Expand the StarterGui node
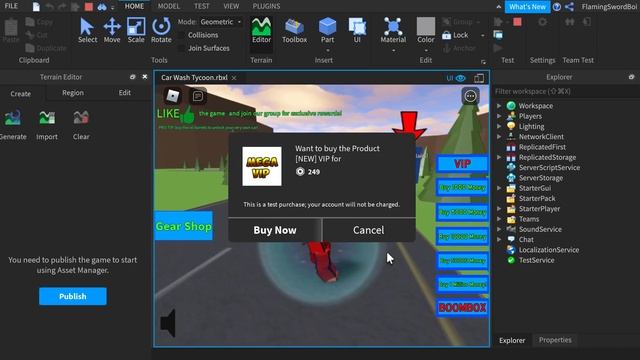640x360 pixels. (x=499, y=188)
